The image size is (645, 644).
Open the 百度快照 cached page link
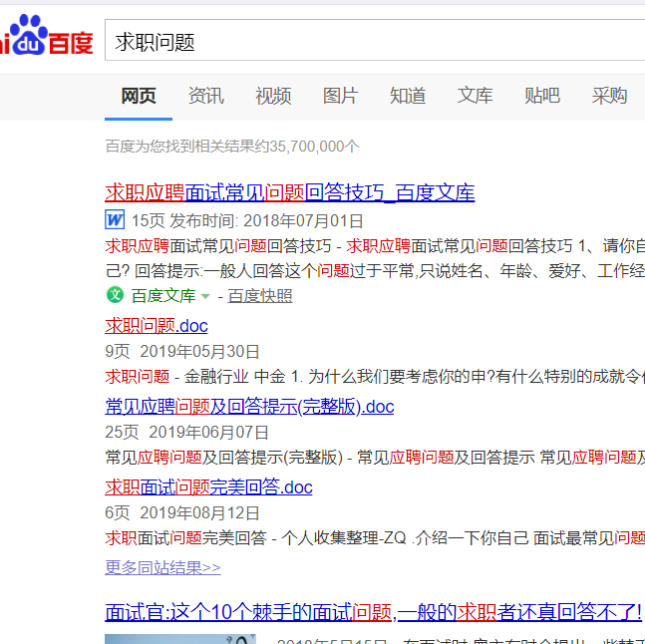[x=260, y=296]
